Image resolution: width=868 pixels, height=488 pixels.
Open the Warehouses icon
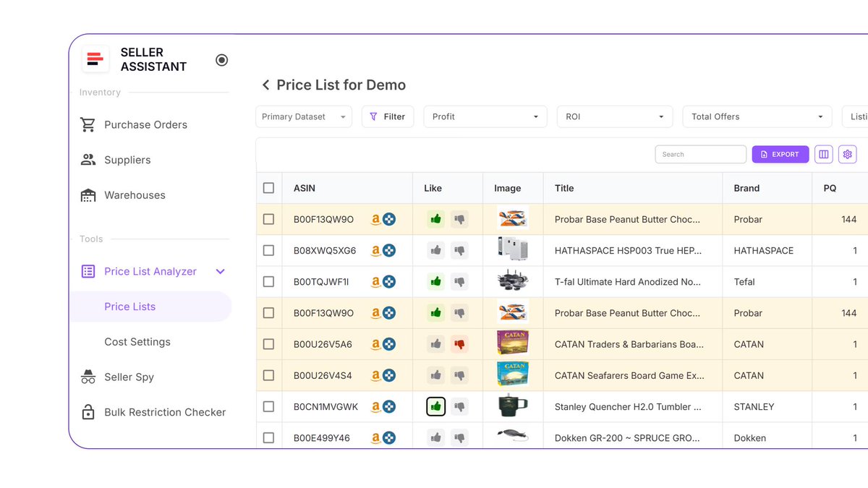pos(87,195)
